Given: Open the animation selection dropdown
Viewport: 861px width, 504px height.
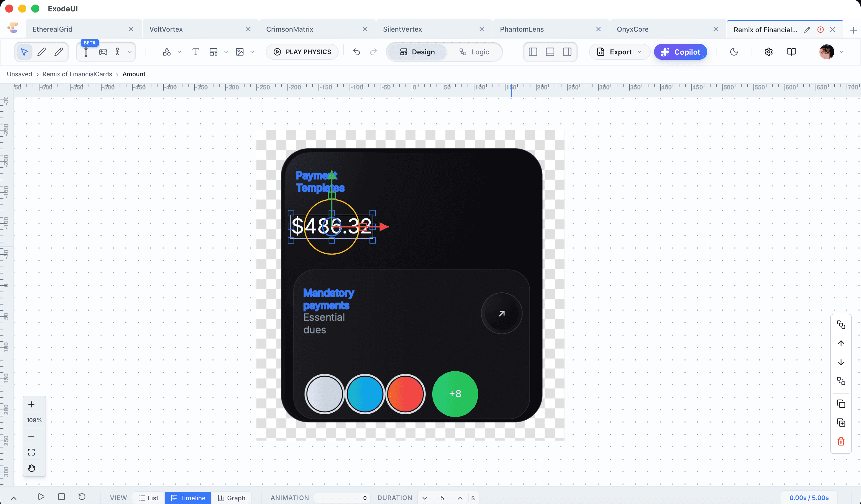Looking at the screenshot, I should click(x=342, y=497).
